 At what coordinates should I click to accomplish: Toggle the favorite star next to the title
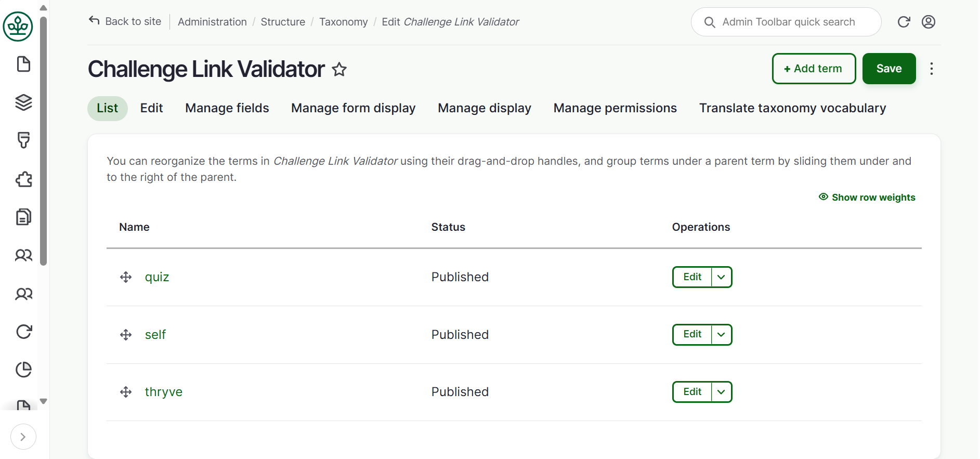pos(339,69)
